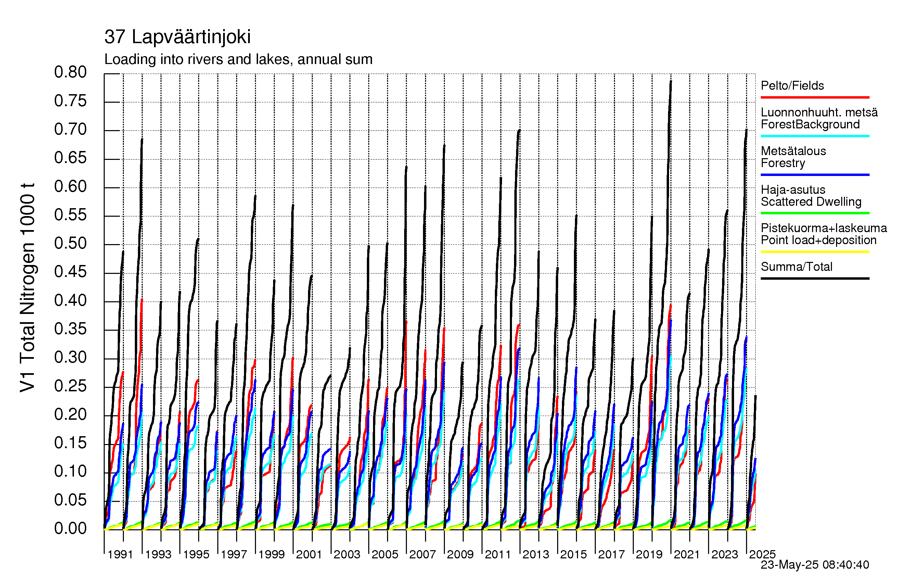Click the x-axis year label 2019
This screenshot has height=582, width=924.
(x=649, y=554)
